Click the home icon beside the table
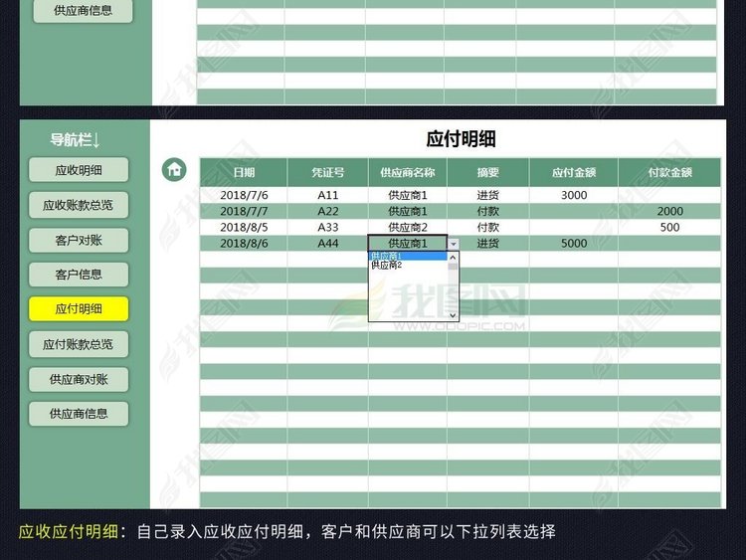The width and height of the screenshot is (746, 560). coord(174,169)
